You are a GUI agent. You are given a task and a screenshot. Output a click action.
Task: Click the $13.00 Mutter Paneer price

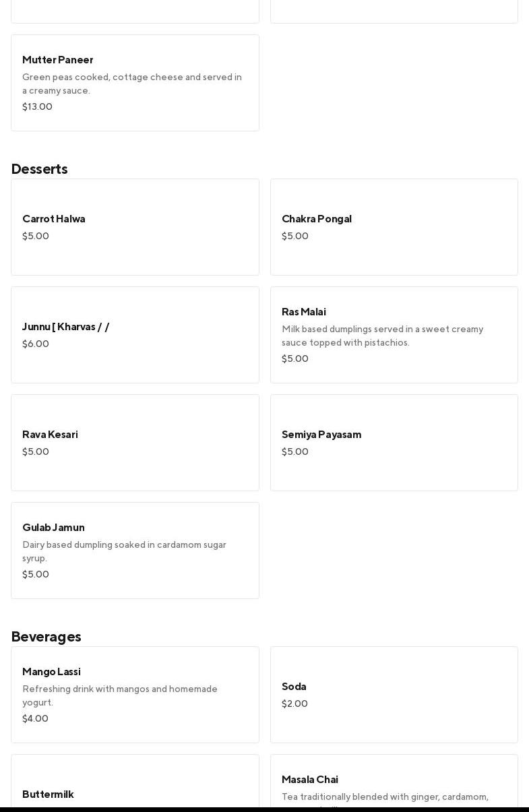coord(37,106)
